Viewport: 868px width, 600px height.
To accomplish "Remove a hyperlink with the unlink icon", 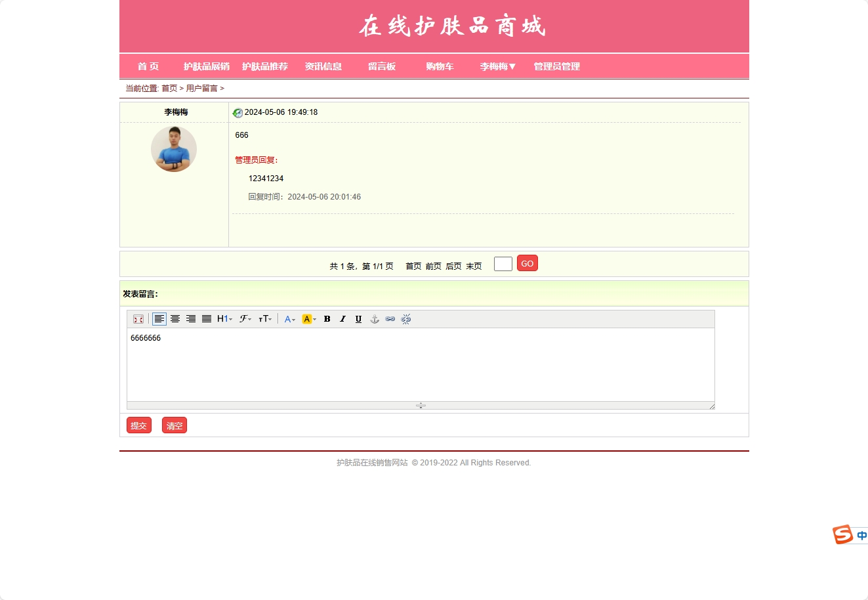I will pyautogui.click(x=405, y=319).
